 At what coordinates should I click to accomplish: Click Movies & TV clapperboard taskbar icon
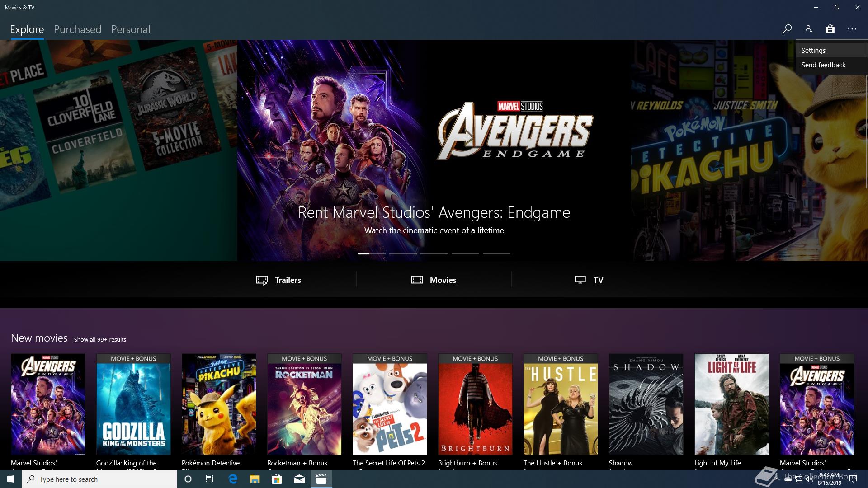[x=321, y=479]
